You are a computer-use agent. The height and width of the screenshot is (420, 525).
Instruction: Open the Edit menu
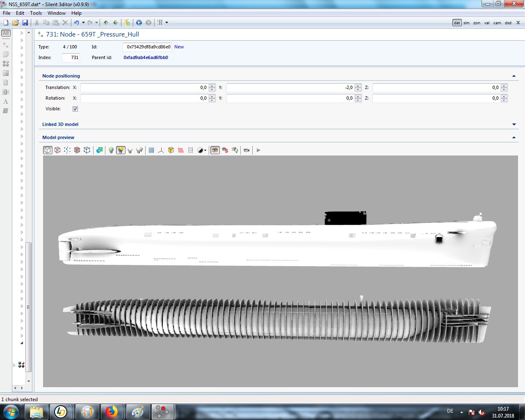(x=20, y=13)
